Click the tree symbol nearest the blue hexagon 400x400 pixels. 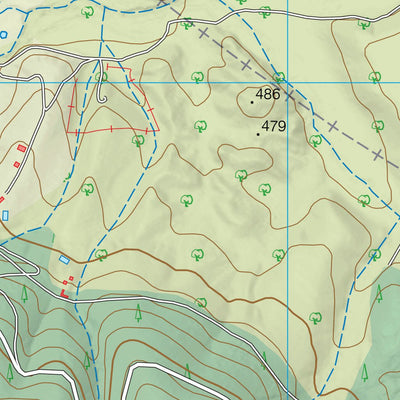pyautogui.click(x=88, y=12)
